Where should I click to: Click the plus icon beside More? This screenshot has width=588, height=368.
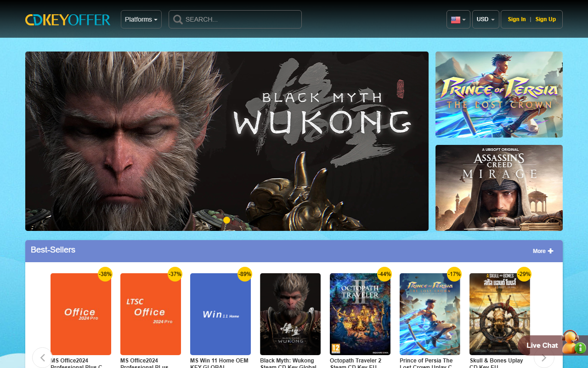551,251
